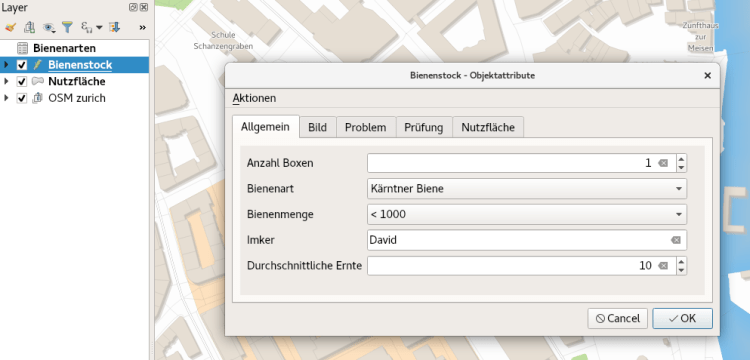This screenshot has height=360, width=750.
Task: Switch to the Problem tab
Action: [x=366, y=128]
